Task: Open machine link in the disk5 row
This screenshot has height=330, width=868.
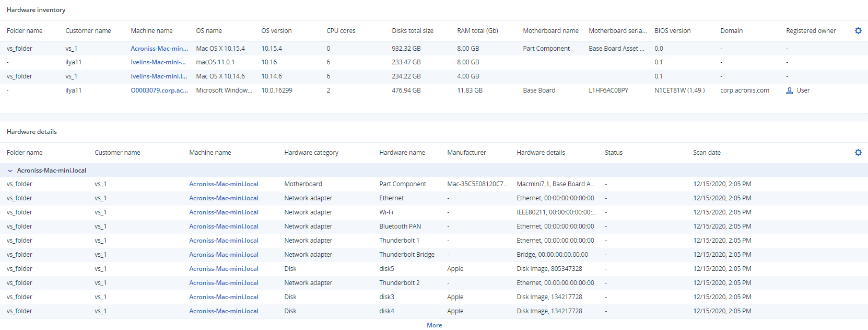Action: pos(224,269)
